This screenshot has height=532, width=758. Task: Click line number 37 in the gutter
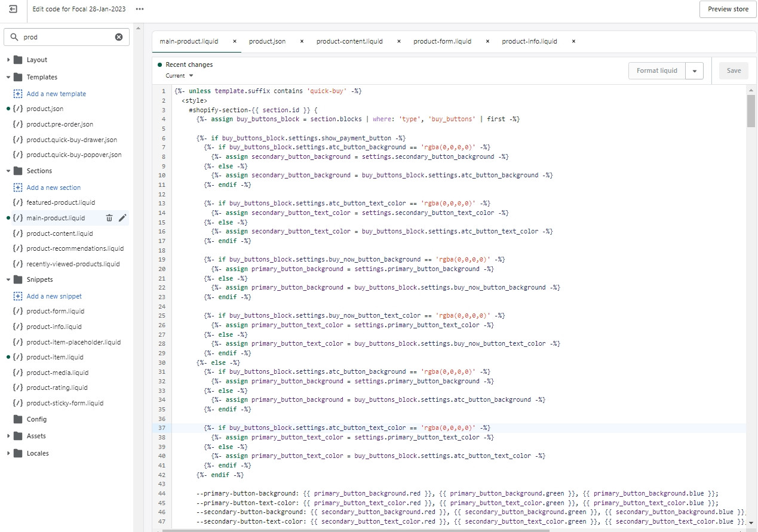[x=162, y=428]
